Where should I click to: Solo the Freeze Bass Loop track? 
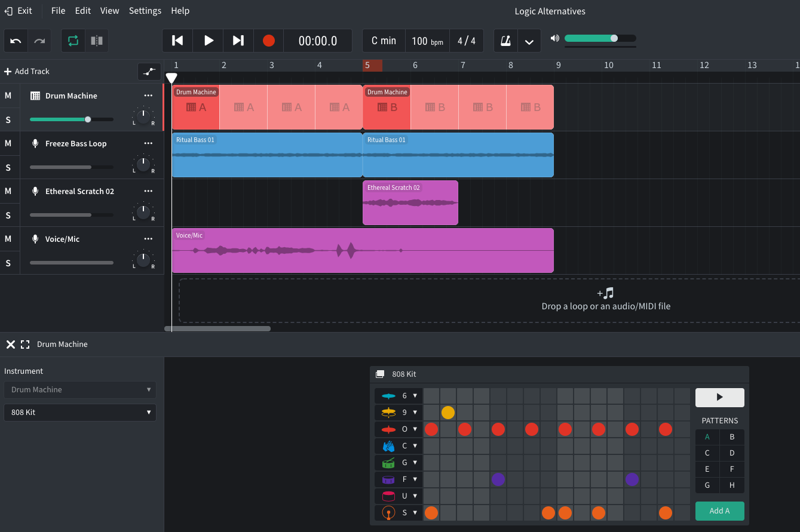tap(8, 168)
